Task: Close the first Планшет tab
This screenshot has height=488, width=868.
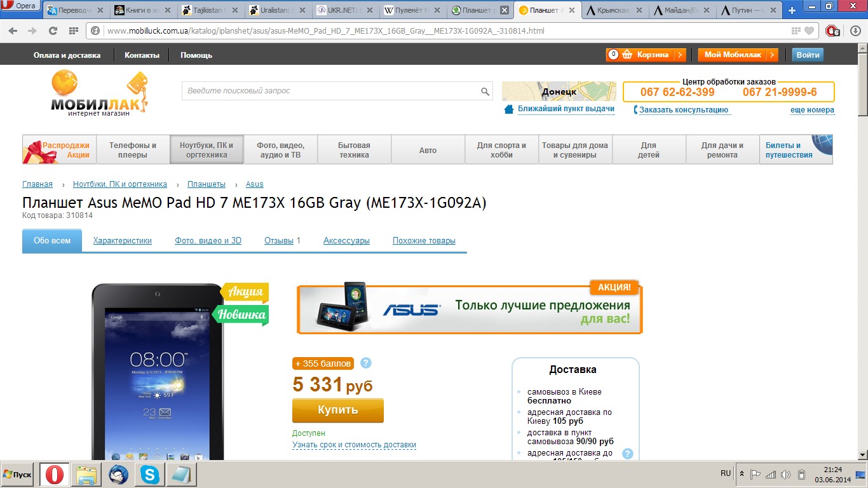Action: [x=504, y=10]
